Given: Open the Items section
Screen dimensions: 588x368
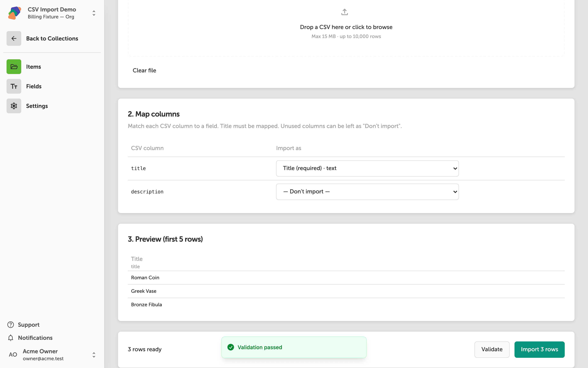Looking at the screenshot, I should point(33,67).
